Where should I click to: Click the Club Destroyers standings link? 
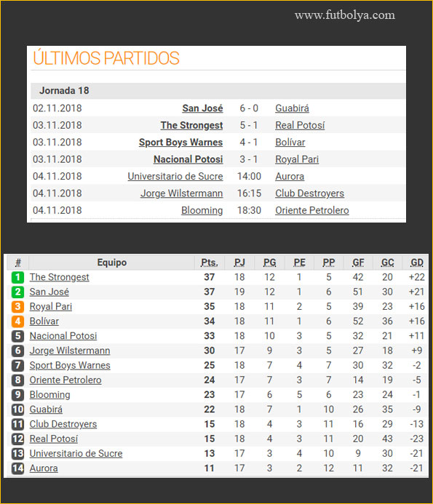tap(63, 424)
